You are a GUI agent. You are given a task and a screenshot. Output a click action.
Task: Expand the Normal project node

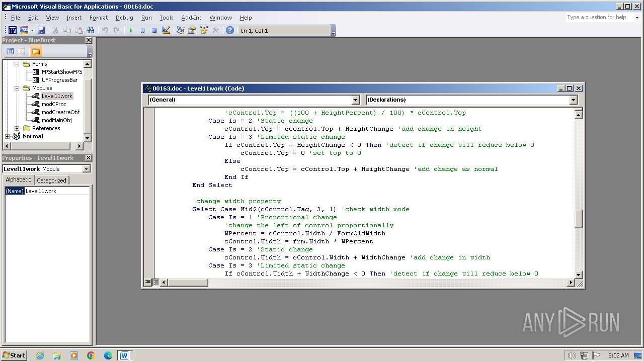pyautogui.click(x=7, y=136)
